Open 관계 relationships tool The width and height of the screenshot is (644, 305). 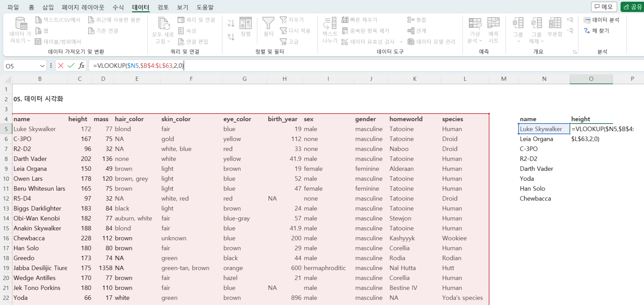click(x=417, y=31)
